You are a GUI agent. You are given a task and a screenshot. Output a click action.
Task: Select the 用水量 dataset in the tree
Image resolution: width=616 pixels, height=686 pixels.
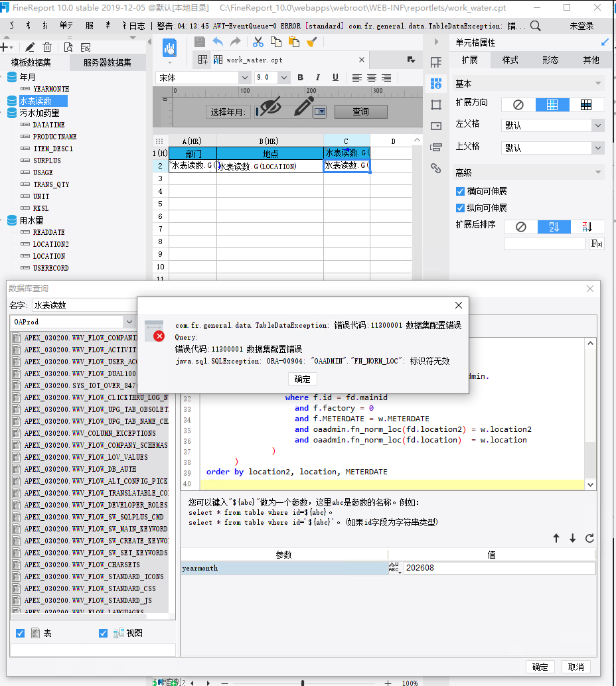pos(31,220)
